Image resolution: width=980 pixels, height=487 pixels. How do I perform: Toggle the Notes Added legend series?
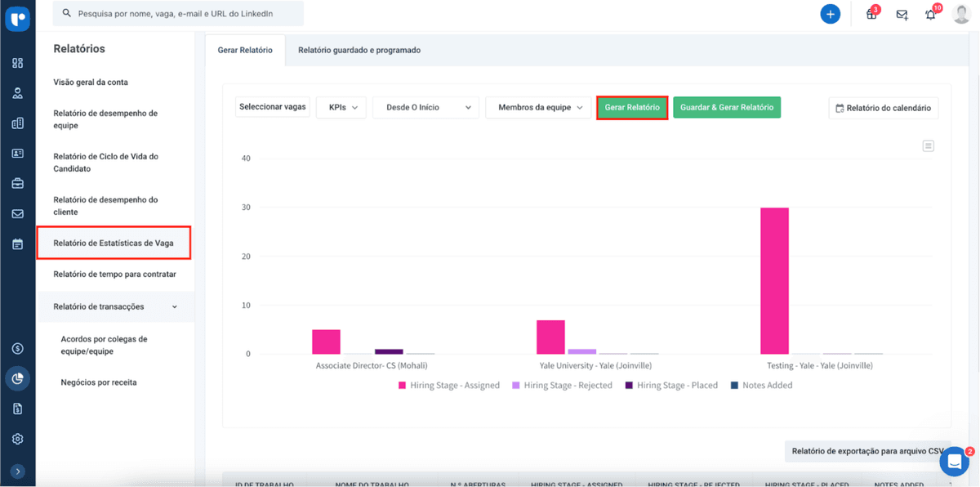[x=761, y=386]
